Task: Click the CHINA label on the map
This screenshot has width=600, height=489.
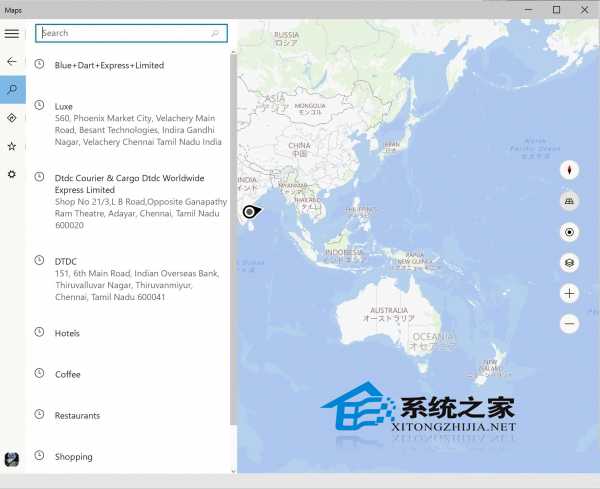Action: (x=299, y=146)
